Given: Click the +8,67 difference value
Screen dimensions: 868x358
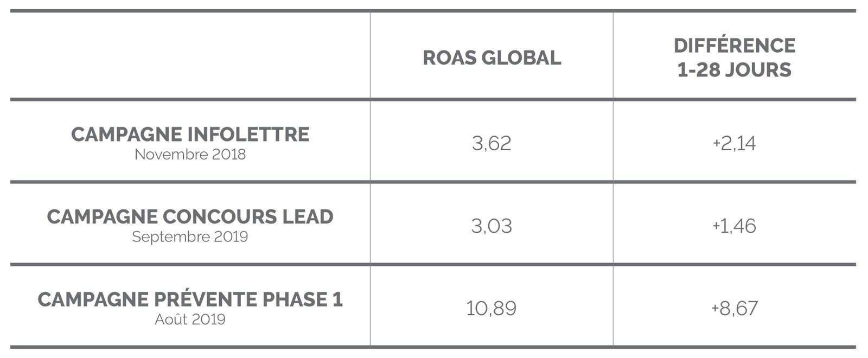Looking at the screenshot, I should [x=735, y=309].
